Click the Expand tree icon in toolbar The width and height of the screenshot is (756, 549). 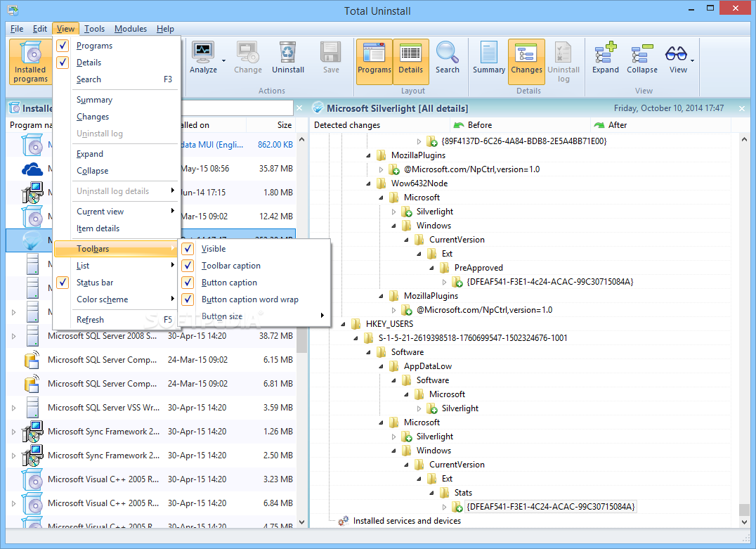[x=606, y=52]
